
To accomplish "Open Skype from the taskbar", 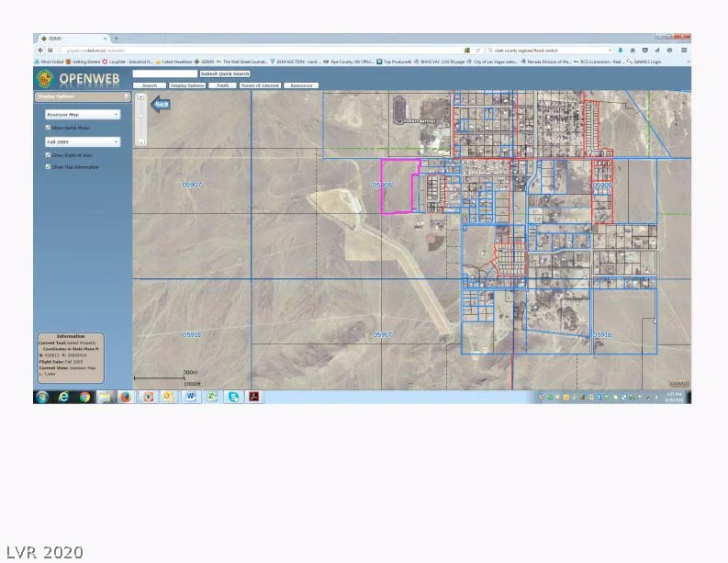I will (233, 397).
